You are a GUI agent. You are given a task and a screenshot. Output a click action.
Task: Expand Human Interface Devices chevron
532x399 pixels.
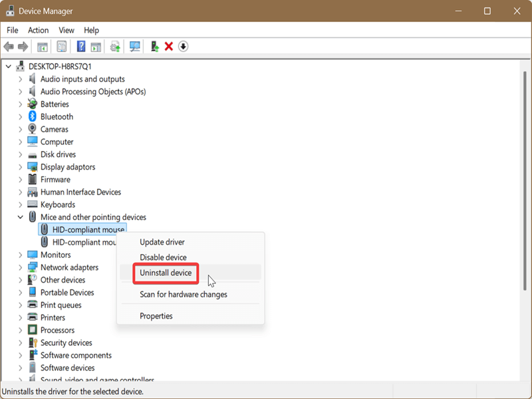click(x=21, y=192)
